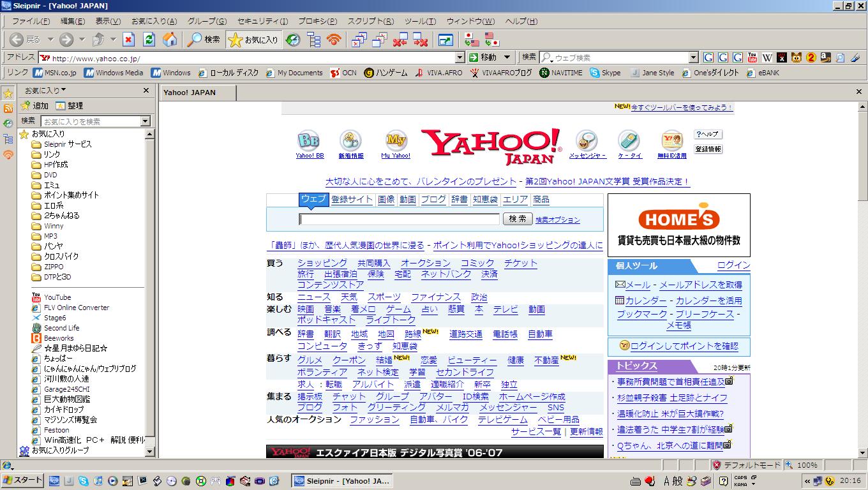
Task: Click the スタート start button
Action: tap(22, 480)
